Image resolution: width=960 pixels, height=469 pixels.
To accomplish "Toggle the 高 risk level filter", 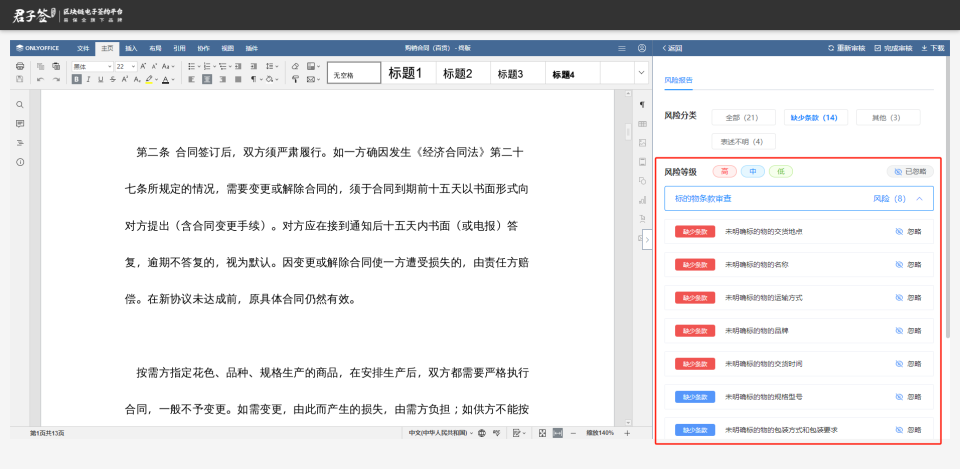I will click(725, 171).
